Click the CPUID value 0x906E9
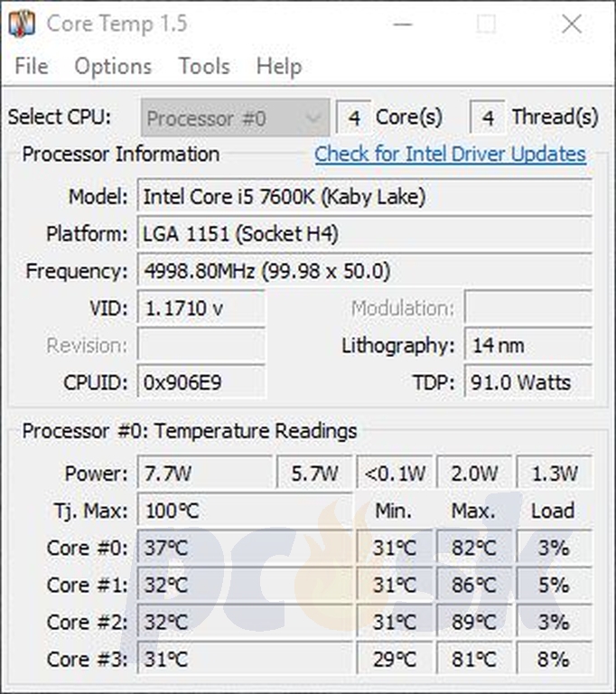 point(201,382)
